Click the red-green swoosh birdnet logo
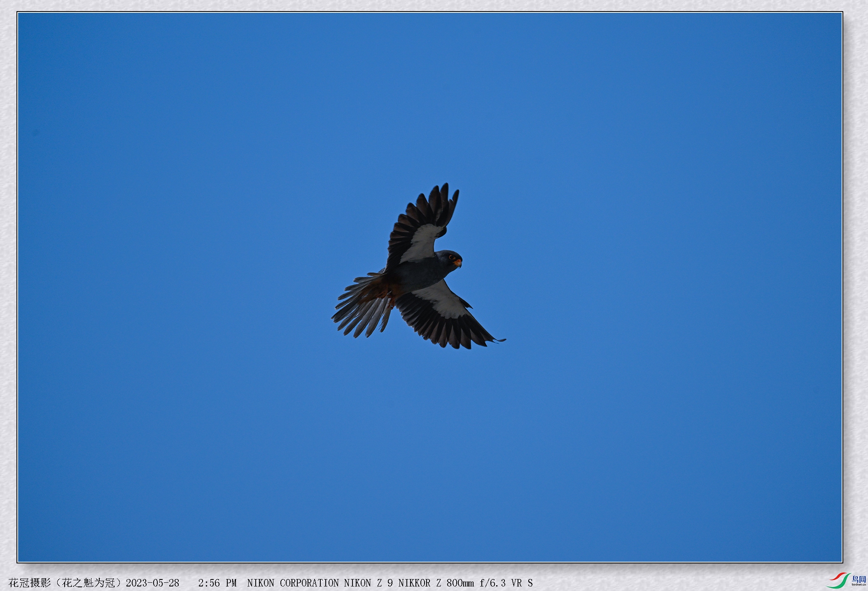This screenshot has height=591, width=868. [x=838, y=580]
